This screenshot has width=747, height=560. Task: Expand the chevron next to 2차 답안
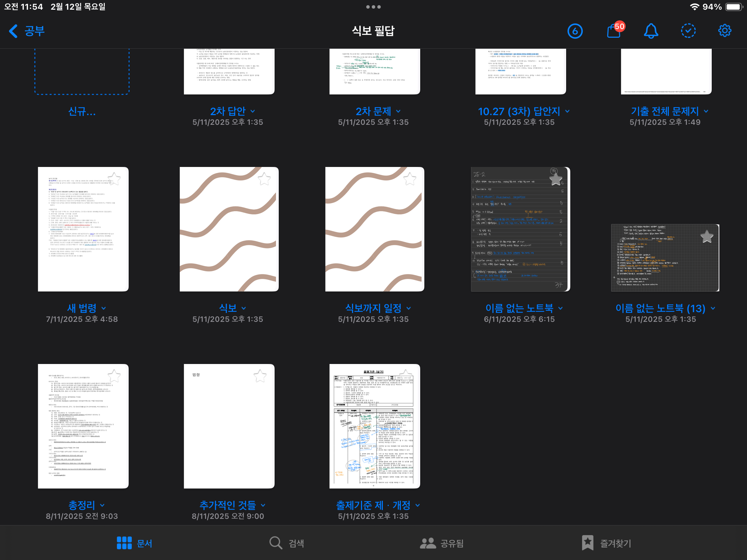pos(253,111)
